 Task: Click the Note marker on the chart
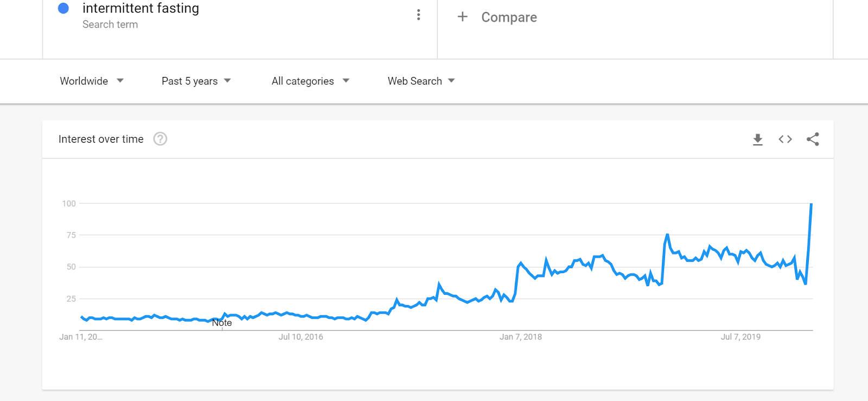tap(222, 323)
